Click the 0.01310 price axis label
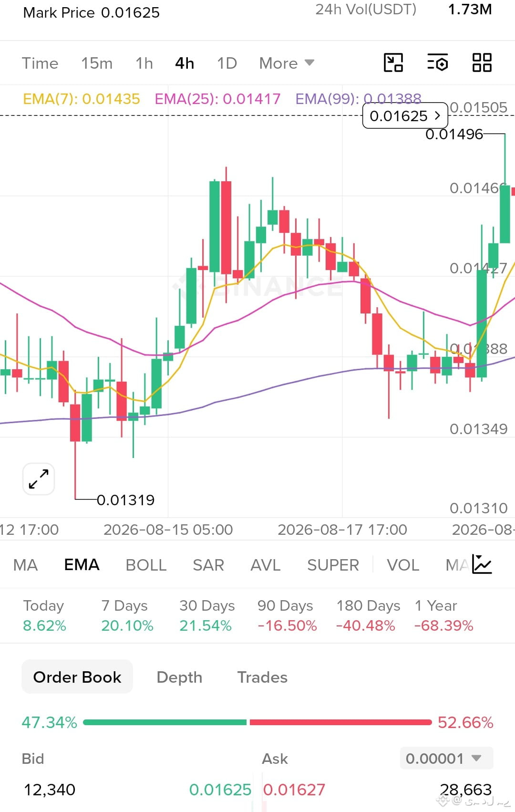The image size is (515, 812). (478, 508)
